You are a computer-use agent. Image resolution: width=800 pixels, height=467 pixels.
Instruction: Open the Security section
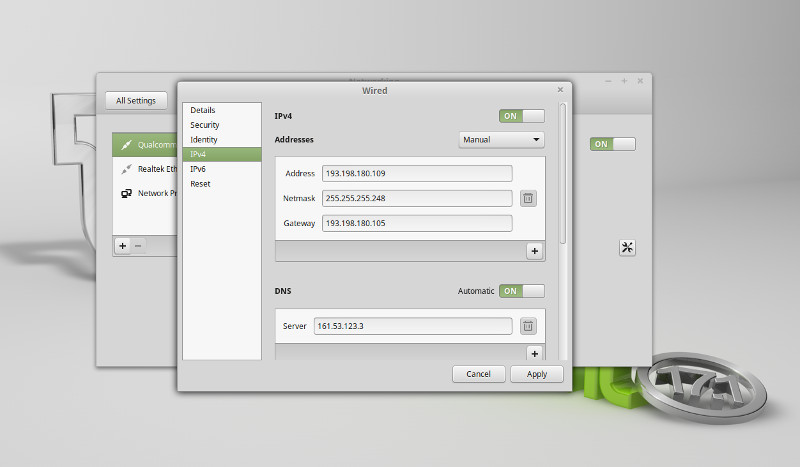pyautogui.click(x=204, y=125)
